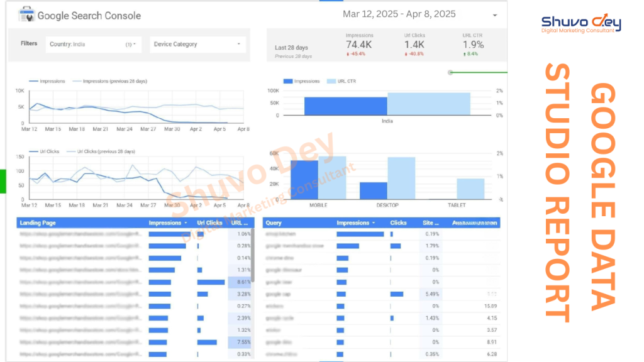Open the Device Category filter dropdown
The image size is (644, 362).
(x=197, y=45)
